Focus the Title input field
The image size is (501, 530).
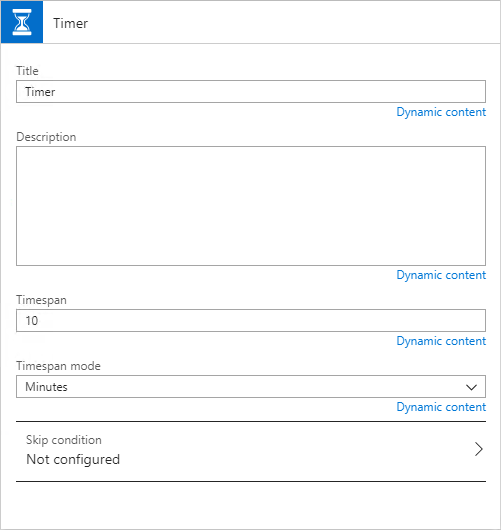click(251, 92)
